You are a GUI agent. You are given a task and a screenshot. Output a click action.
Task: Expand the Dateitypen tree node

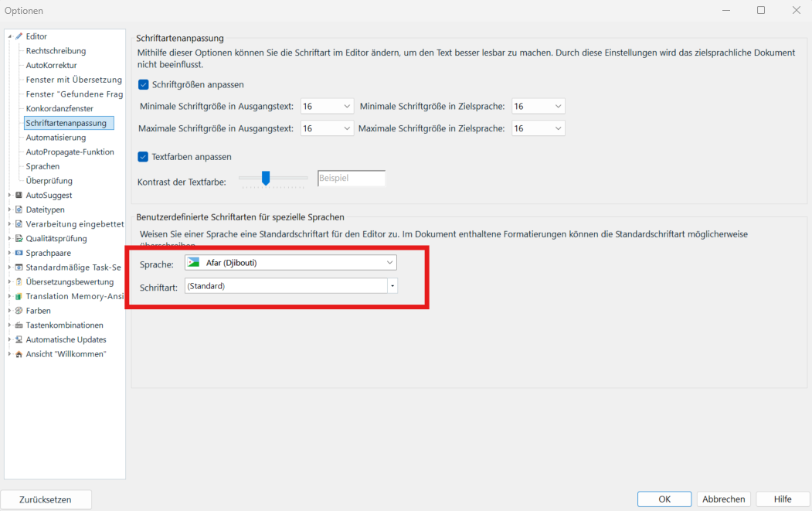pos(9,210)
